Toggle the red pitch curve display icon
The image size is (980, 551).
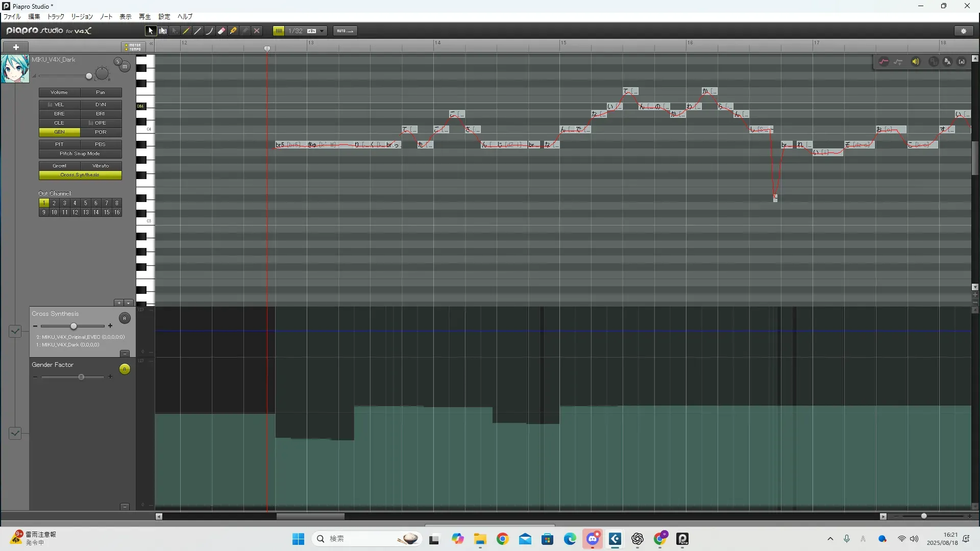pos(884,62)
